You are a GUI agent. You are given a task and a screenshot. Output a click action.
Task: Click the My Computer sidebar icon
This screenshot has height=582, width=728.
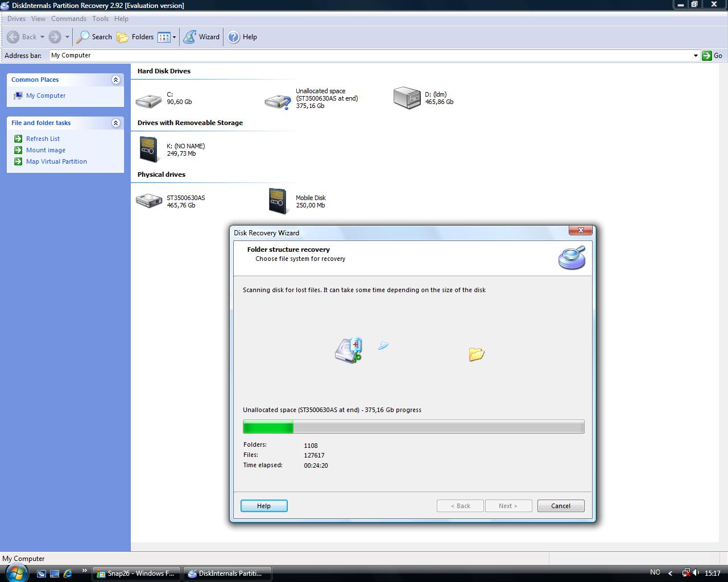click(18, 96)
